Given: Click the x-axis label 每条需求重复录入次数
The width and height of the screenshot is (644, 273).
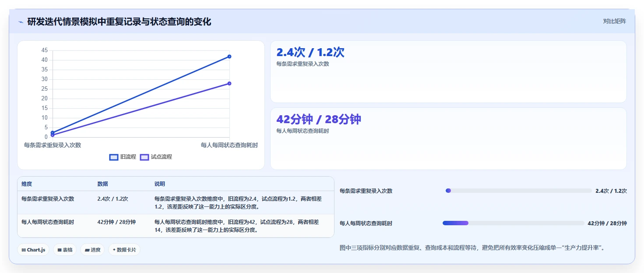Looking at the screenshot, I should (x=53, y=145).
